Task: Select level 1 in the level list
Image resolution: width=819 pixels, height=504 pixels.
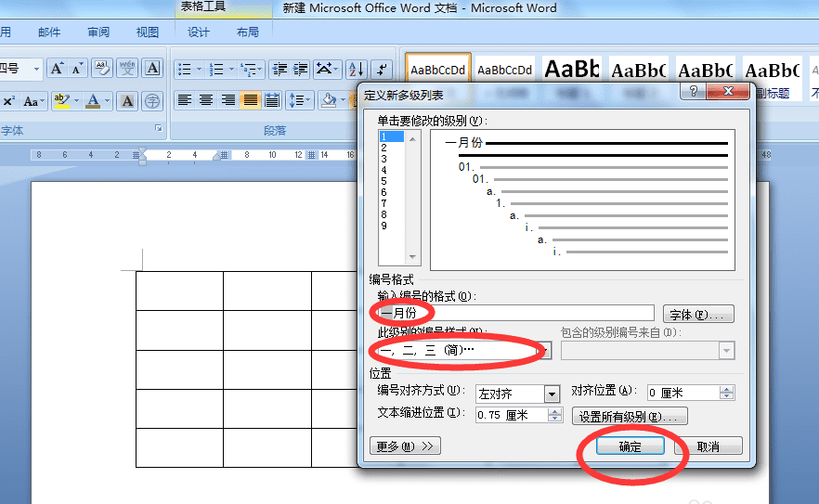Action: pyautogui.click(x=391, y=136)
